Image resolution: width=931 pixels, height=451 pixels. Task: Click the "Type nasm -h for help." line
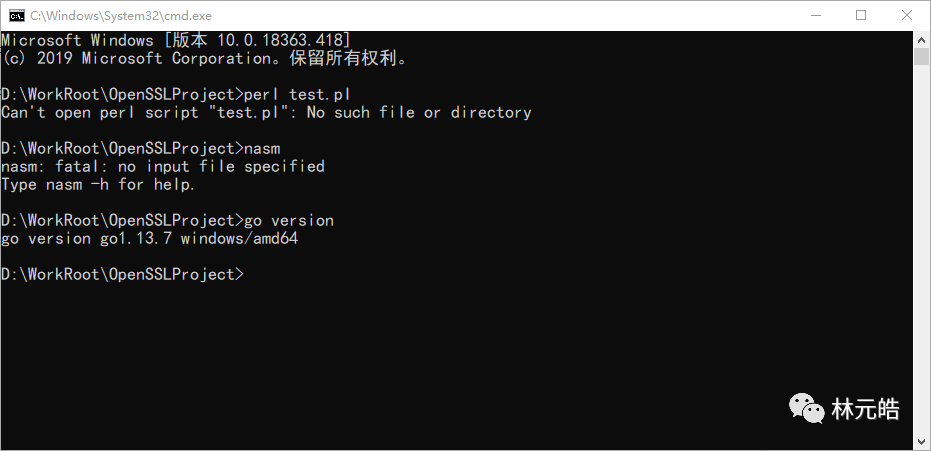pos(98,184)
